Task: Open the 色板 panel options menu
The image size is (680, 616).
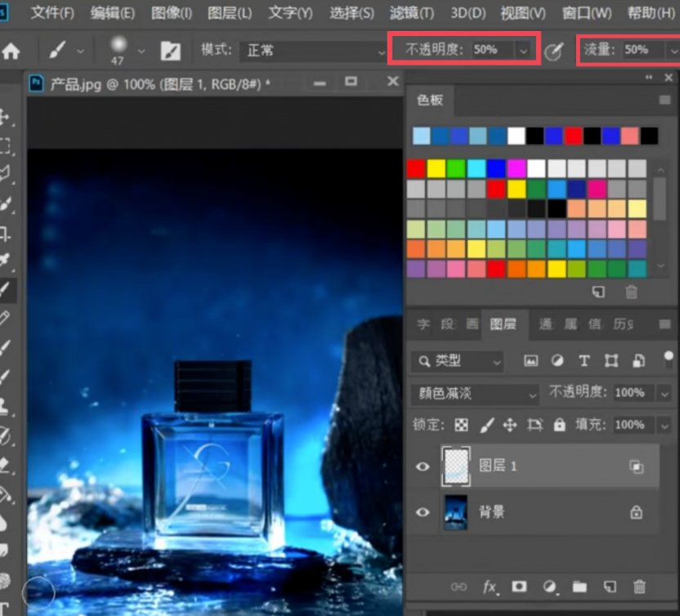Action: [x=664, y=100]
